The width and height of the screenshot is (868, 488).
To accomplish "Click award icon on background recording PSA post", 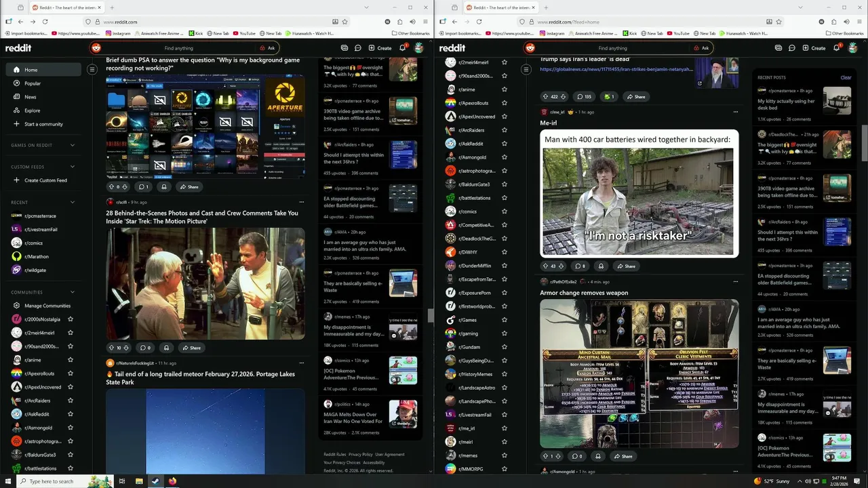I will [163, 186].
